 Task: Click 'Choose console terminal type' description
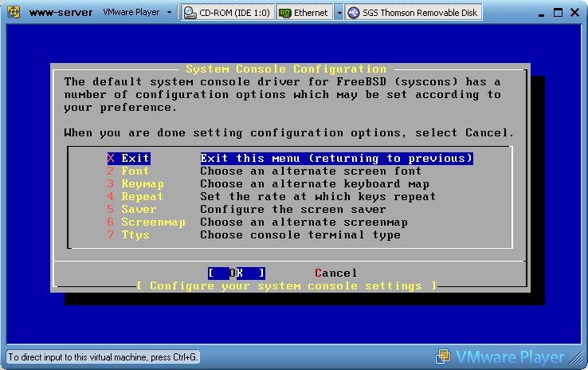pos(300,235)
